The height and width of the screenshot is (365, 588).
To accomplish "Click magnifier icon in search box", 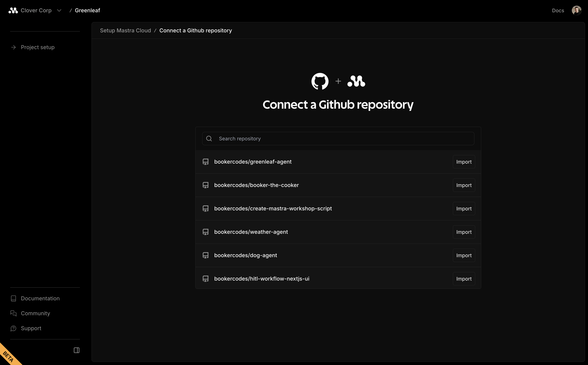I will tap(209, 139).
